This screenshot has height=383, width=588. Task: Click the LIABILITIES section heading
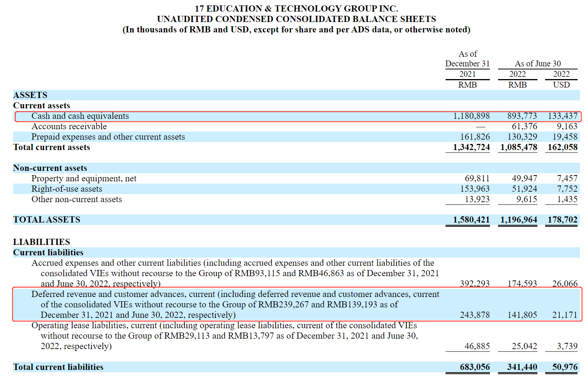pos(42,242)
